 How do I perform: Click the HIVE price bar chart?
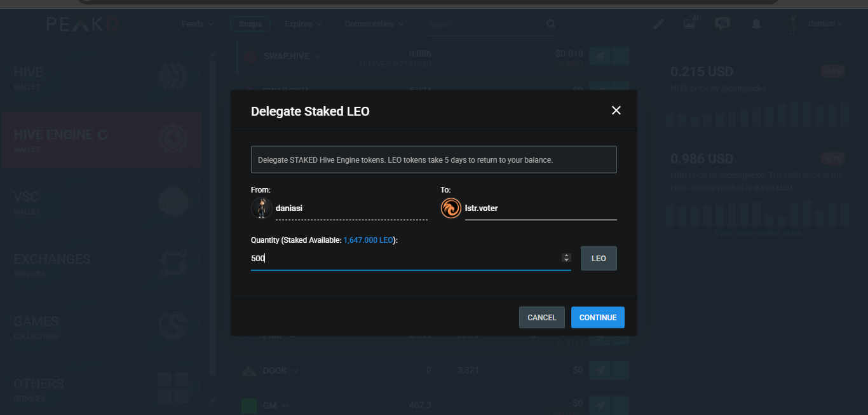[757, 114]
